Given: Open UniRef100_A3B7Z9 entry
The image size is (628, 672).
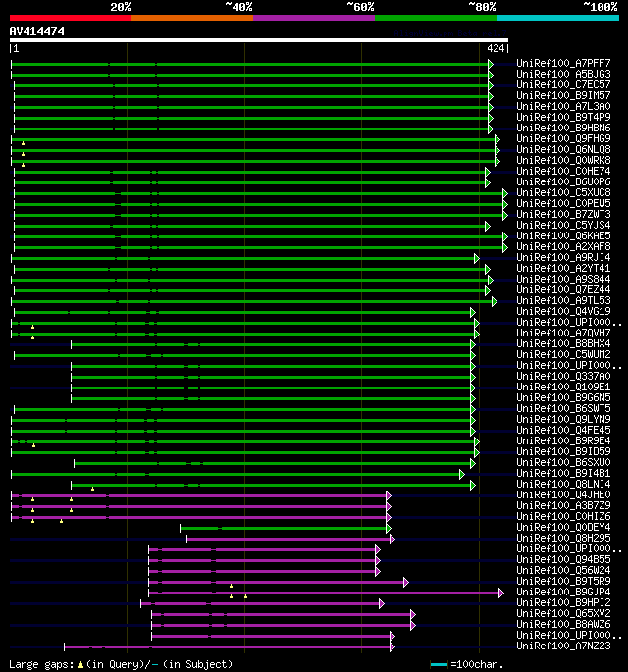Looking at the screenshot, I should coord(563,505).
